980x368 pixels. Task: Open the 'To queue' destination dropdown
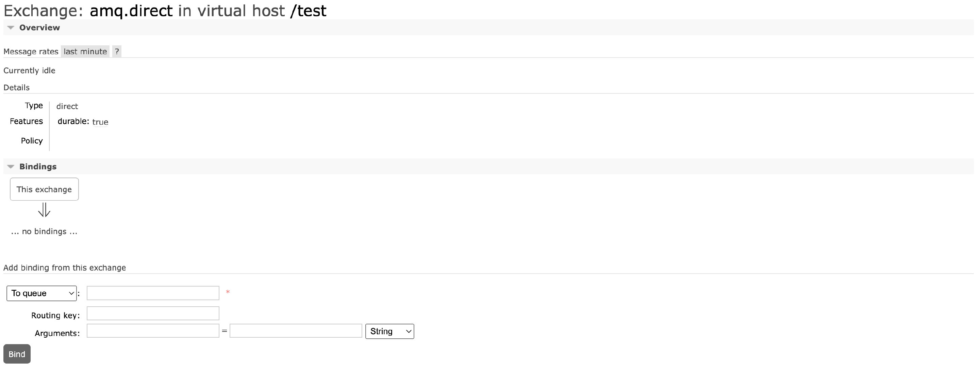(41, 293)
